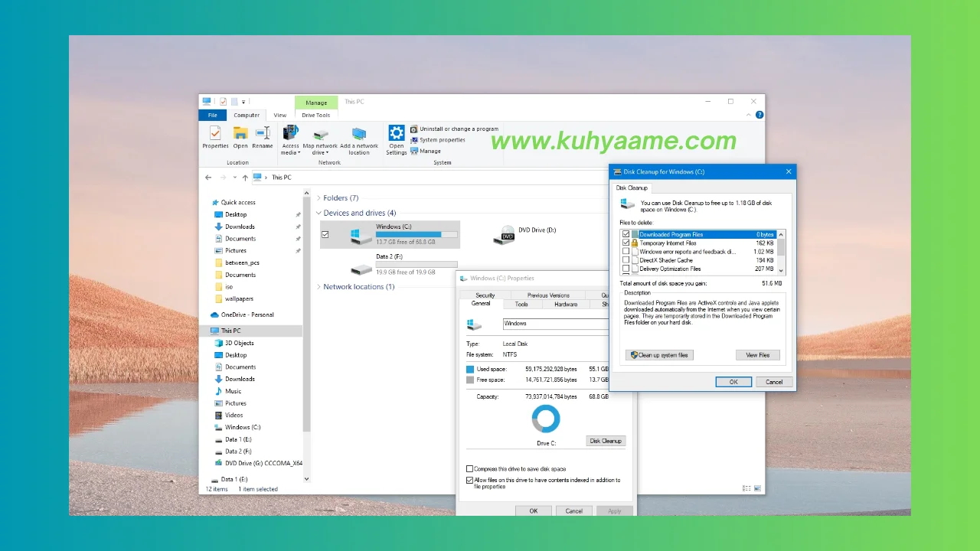Image resolution: width=980 pixels, height=551 pixels.
Task: Click the drive label field containing Windows
Action: tap(556, 324)
